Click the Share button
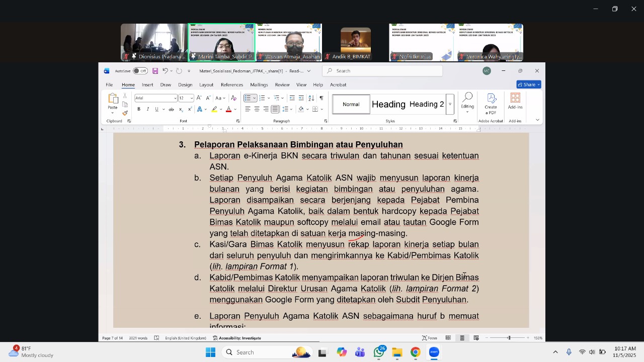Screen dimensions: 644x362 pos(528,84)
